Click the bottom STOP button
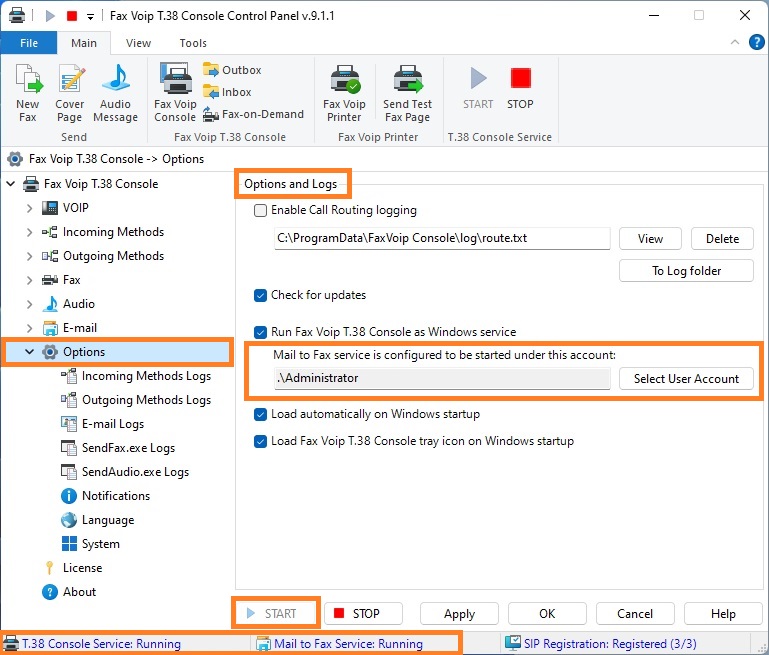 point(363,613)
